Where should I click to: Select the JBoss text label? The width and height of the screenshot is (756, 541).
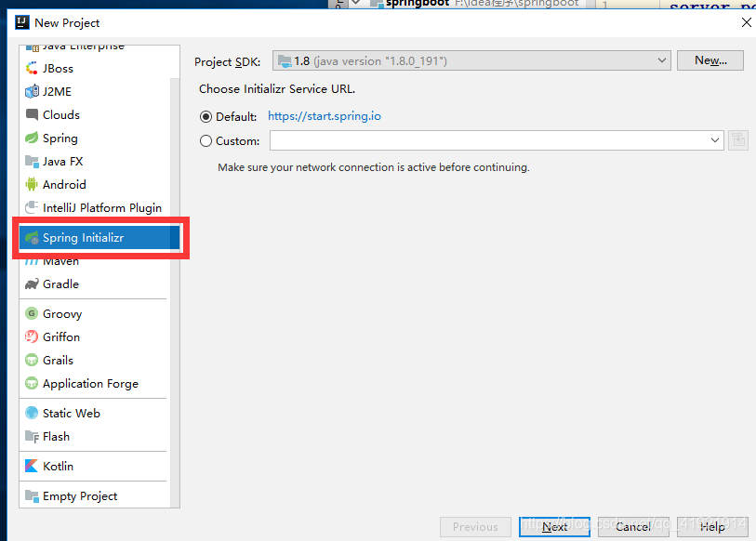tap(58, 69)
